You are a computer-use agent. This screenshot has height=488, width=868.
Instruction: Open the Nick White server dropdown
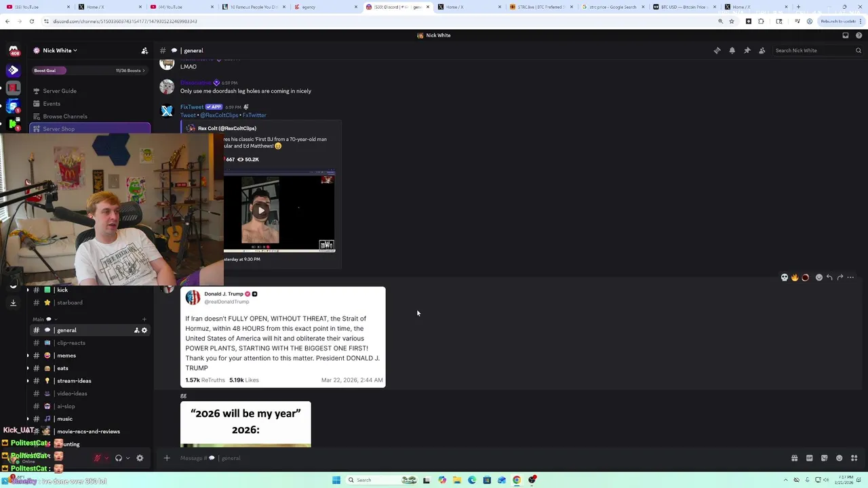coord(60,50)
